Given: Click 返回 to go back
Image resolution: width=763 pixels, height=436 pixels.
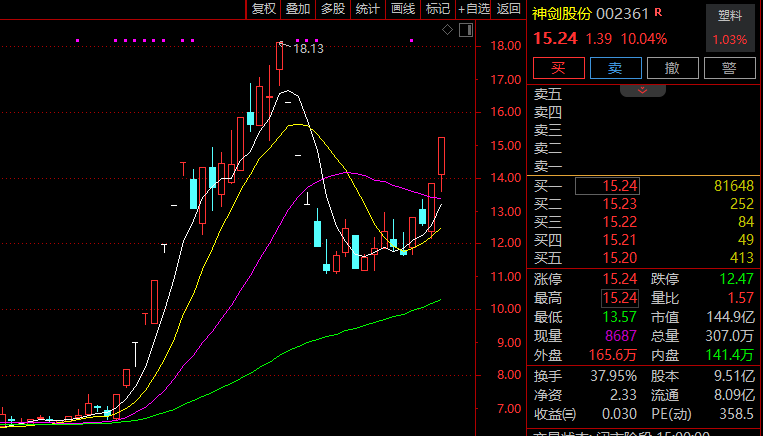Looking at the screenshot, I should pyautogui.click(x=508, y=9).
